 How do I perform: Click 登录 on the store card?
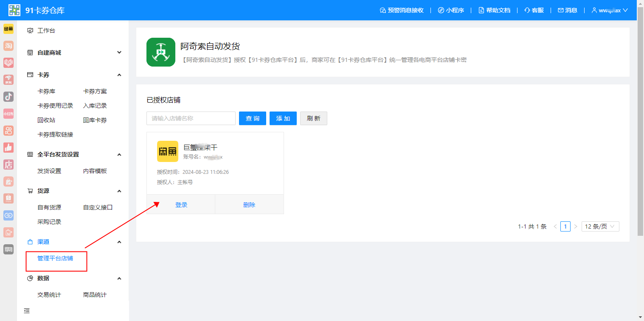click(x=181, y=205)
